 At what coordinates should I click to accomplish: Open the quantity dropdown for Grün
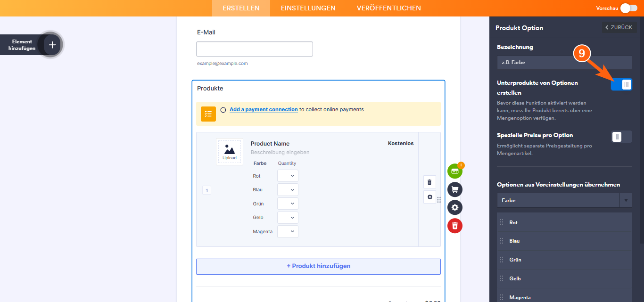click(x=288, y=204)
